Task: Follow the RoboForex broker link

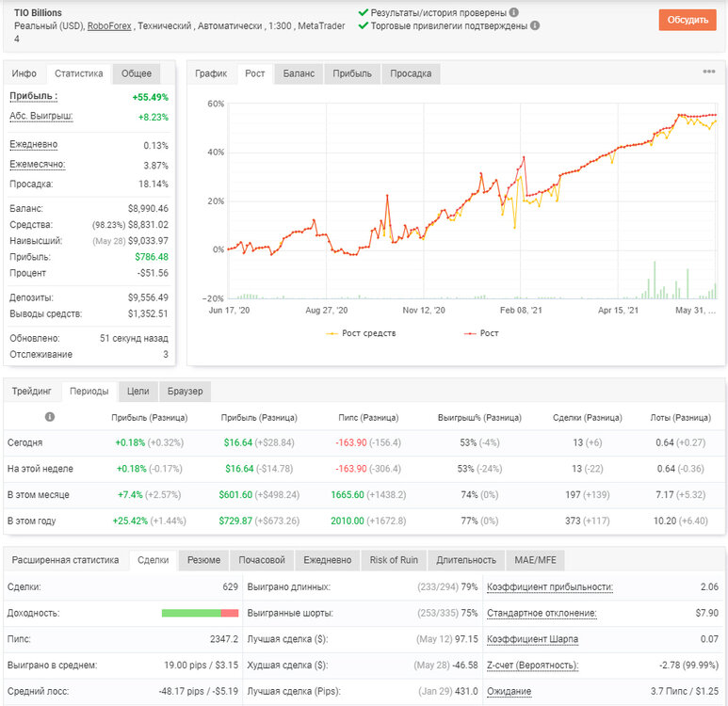Action: (x=109, y=26)
